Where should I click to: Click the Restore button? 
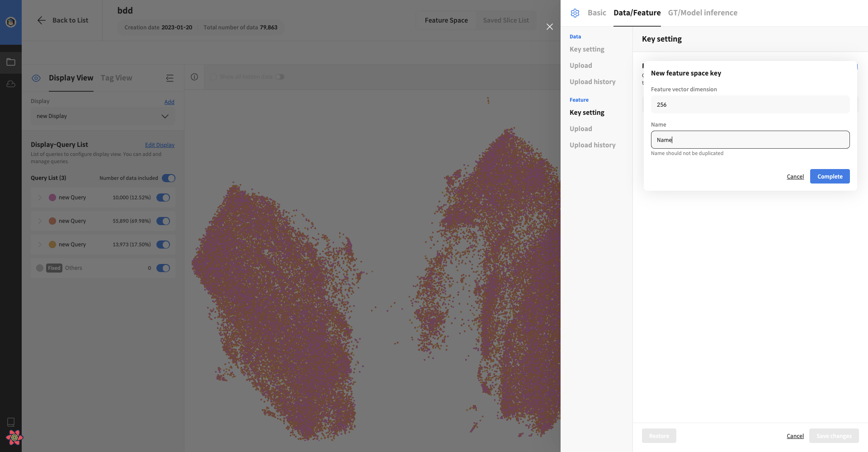[659, 436]
